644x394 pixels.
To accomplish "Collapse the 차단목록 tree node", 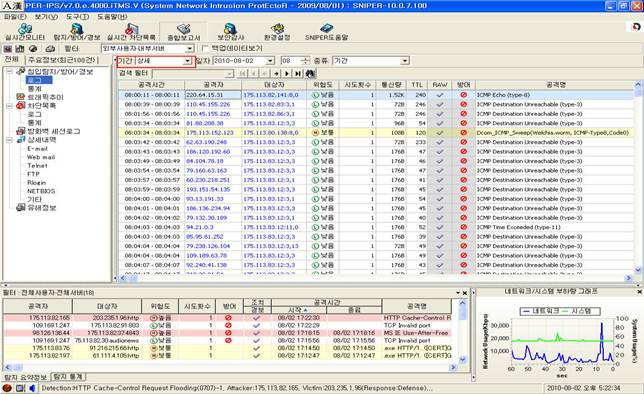I will (9, 106).
